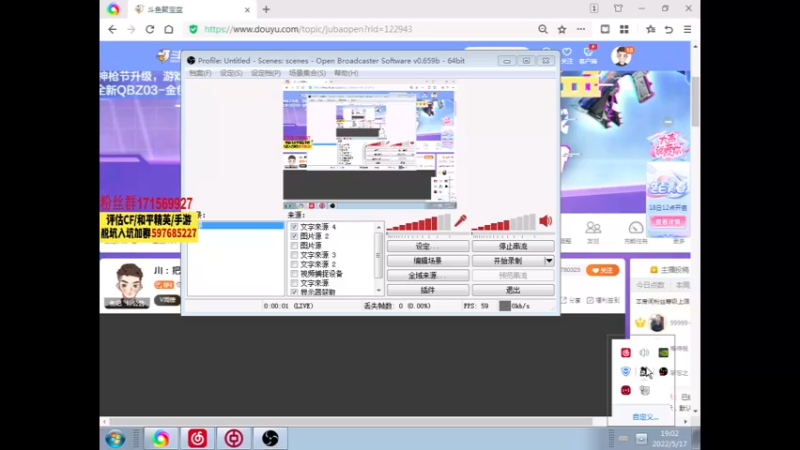
Task: Click the browser address bar URL
Action: 308,29
